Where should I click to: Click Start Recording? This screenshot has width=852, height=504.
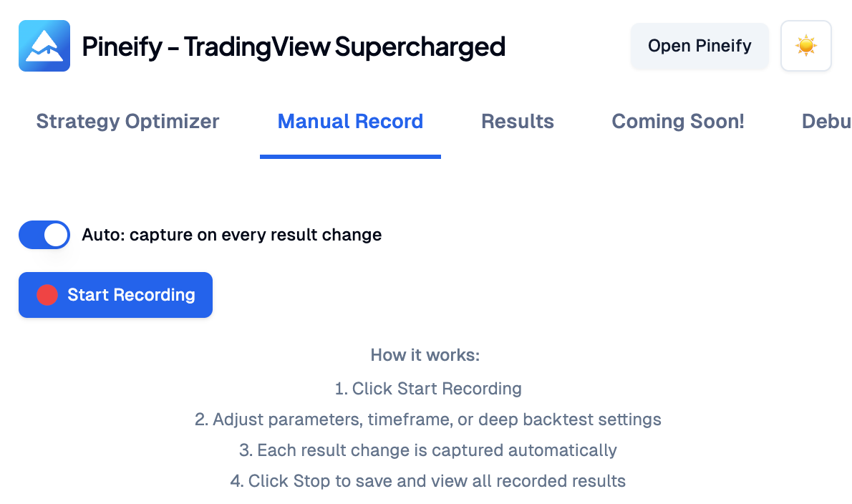pos(115,294)
